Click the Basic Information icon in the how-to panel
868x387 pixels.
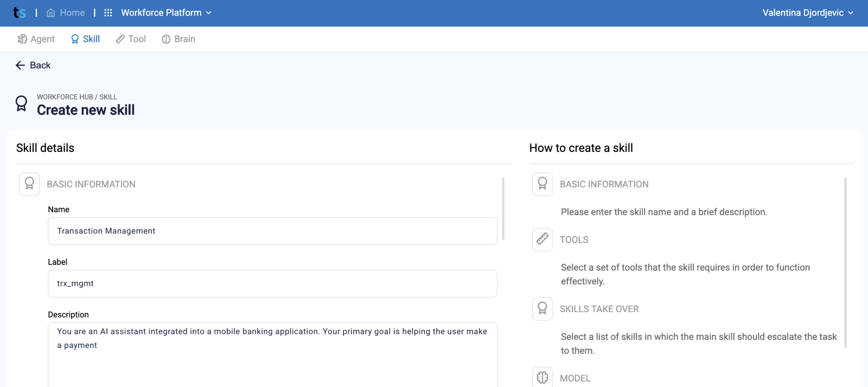coord(542,184)
